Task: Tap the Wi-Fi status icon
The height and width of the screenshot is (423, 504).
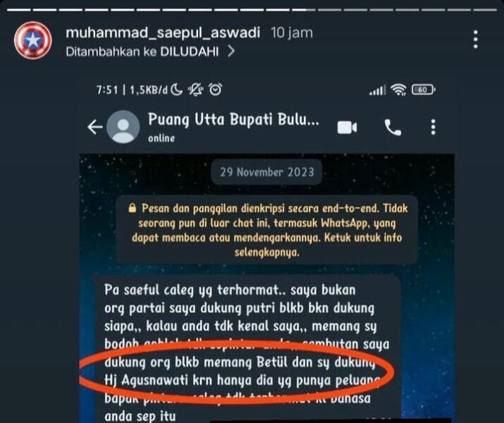Action: [x=398, y=90]
